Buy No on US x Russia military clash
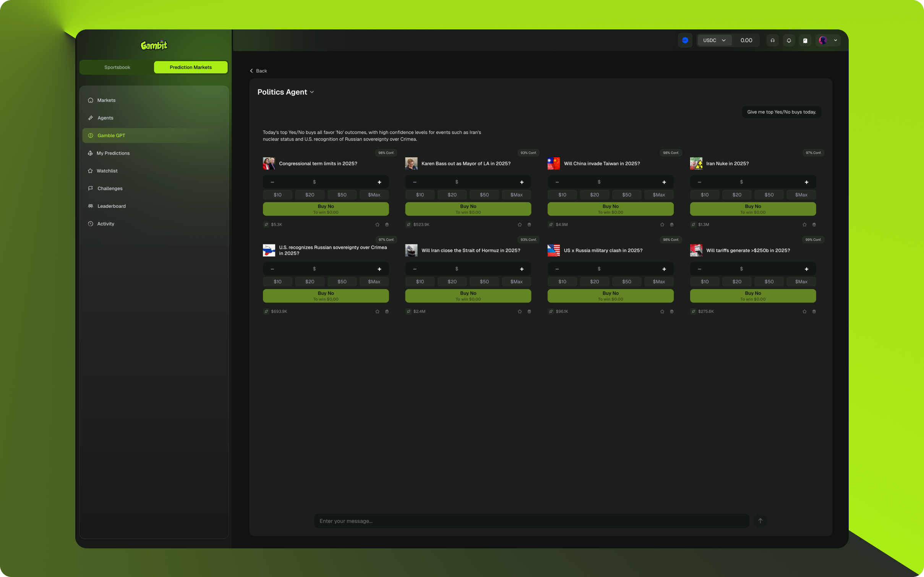 [x=610, y=296]
